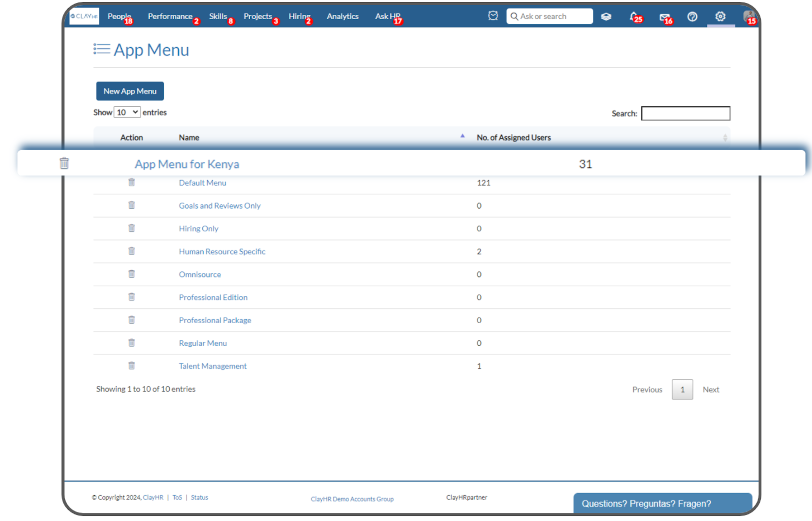Open the Omnisource link
The height and width of the screenshot is (521, 812).
pos(200,274)
